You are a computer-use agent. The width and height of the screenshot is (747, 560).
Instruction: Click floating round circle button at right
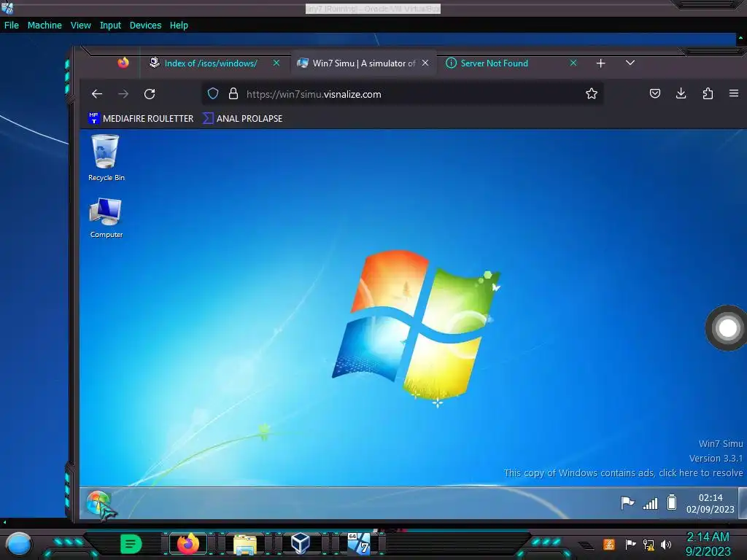coord(727,328)
